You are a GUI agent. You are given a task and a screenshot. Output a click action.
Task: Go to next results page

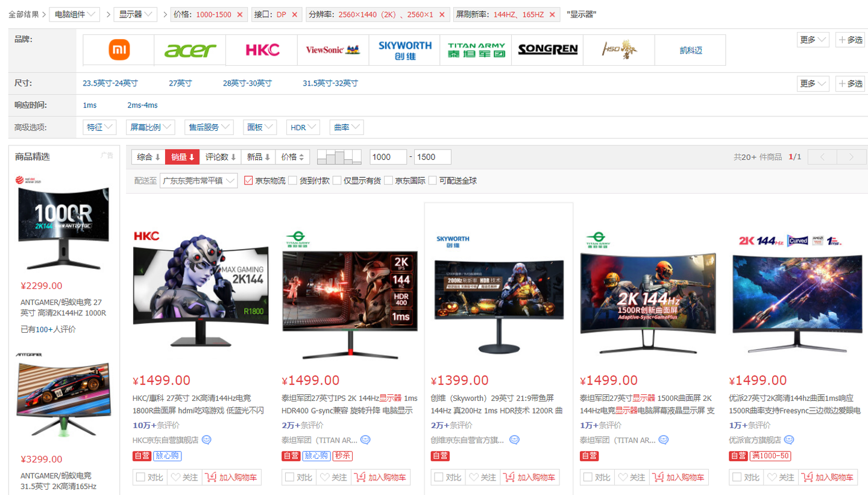(851, 157)
